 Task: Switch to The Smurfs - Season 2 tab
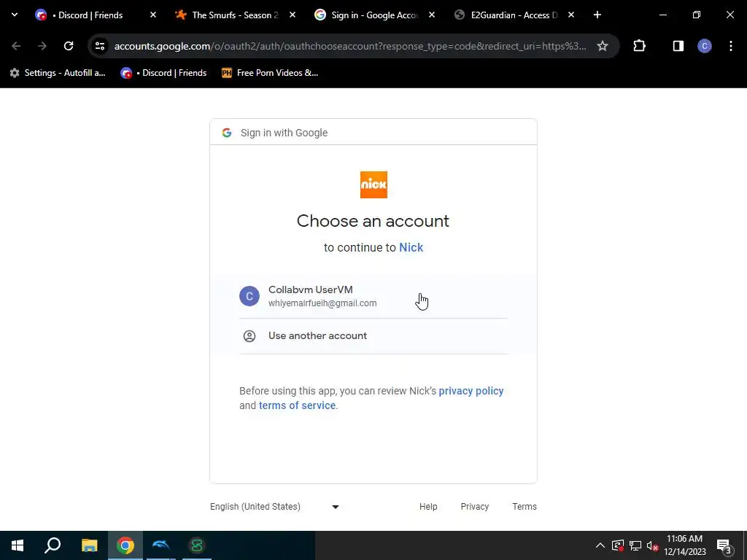[x=234, y=15]
